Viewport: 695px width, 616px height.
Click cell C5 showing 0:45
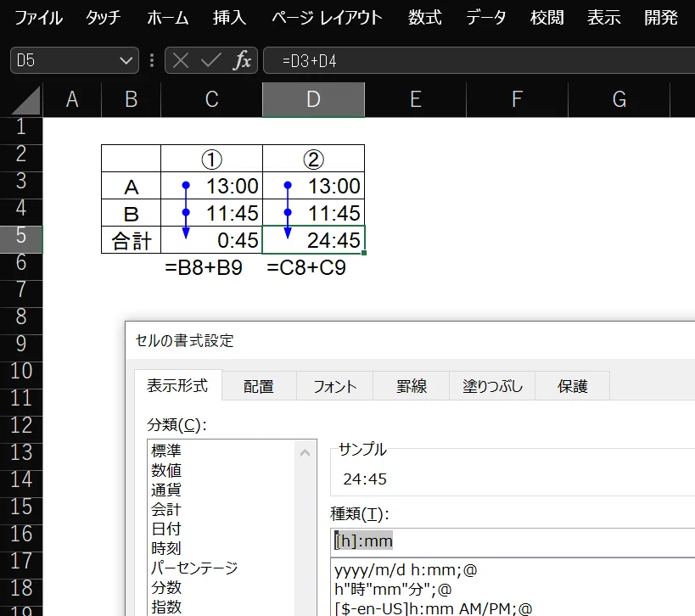click(211, 240)
